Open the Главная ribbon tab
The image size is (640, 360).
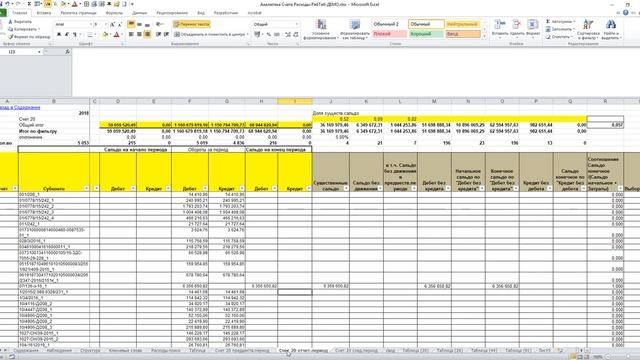click(20, 13)
